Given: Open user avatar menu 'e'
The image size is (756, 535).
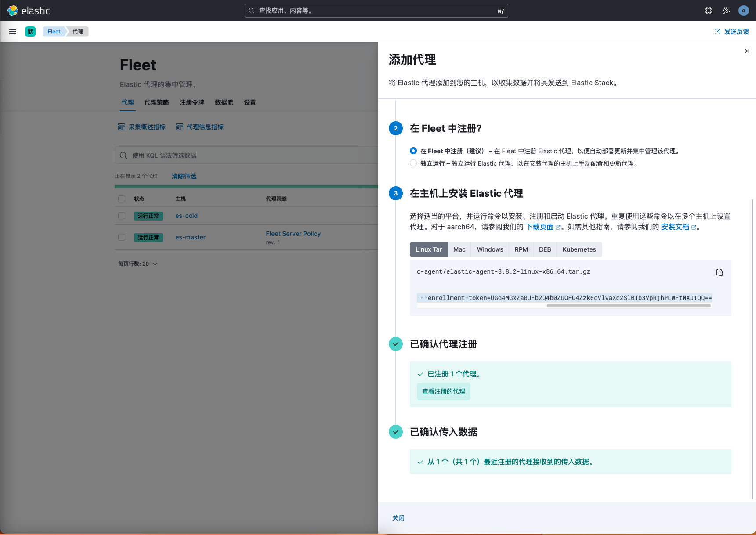Looking at the screenshot, I should click(744, 11).
